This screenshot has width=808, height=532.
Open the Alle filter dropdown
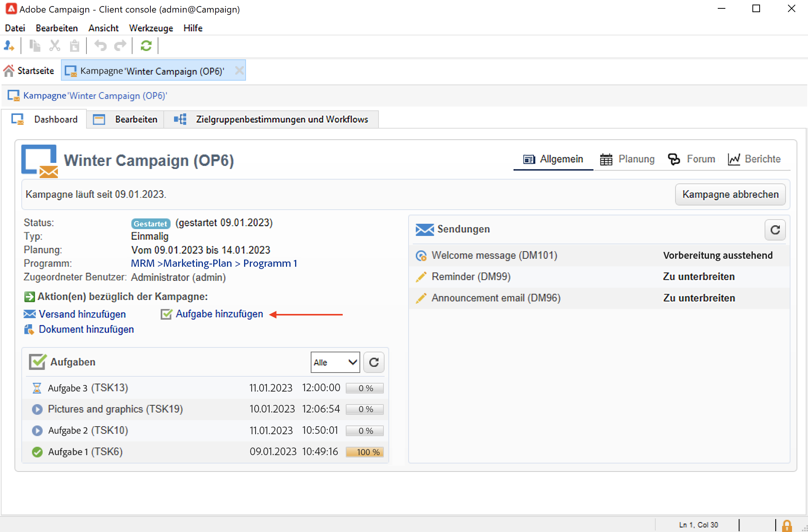tap(335, 362)
